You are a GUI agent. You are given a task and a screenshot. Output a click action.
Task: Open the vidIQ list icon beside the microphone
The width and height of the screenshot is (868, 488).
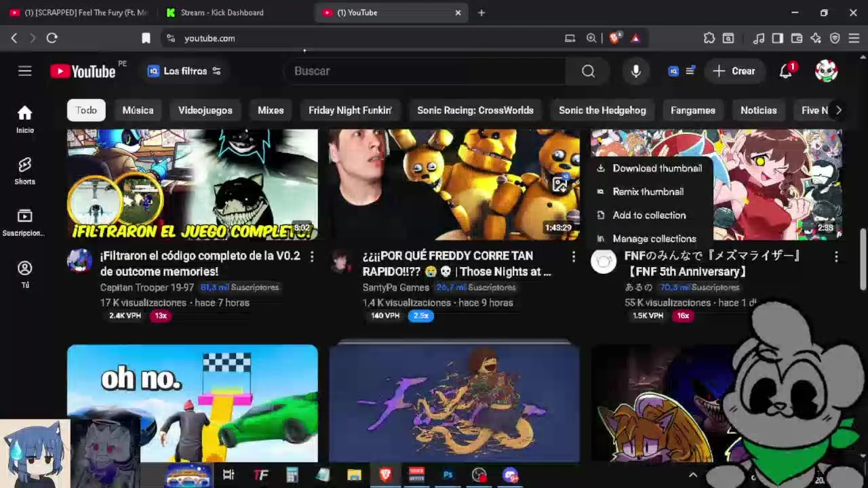[x=690, y=70]
